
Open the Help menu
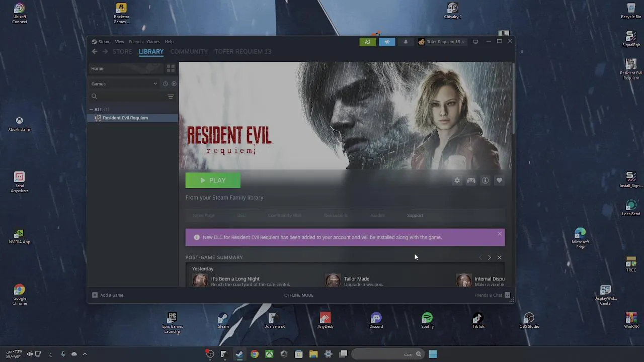click(169, 42)
